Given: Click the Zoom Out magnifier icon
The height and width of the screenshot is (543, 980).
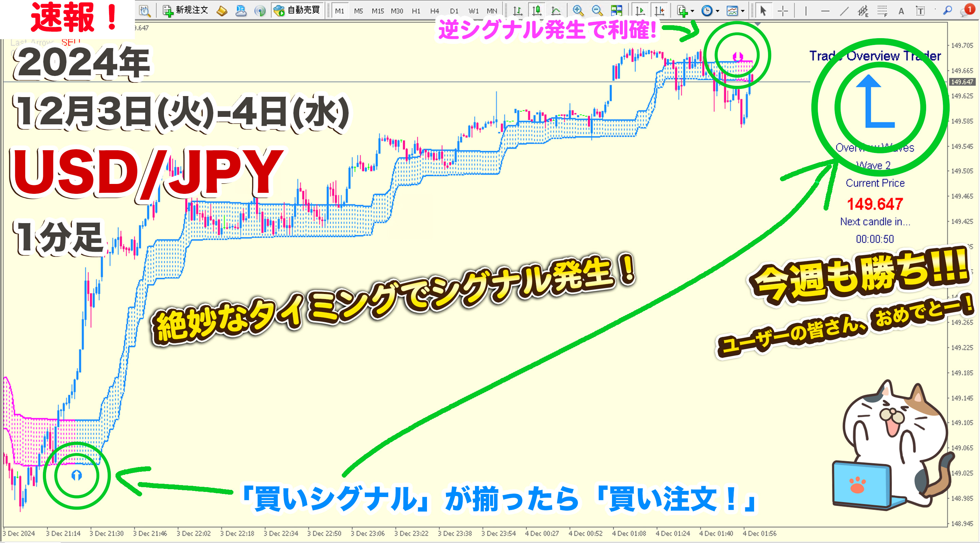Looking at the screenshot, I should click(x=597, y=11).
